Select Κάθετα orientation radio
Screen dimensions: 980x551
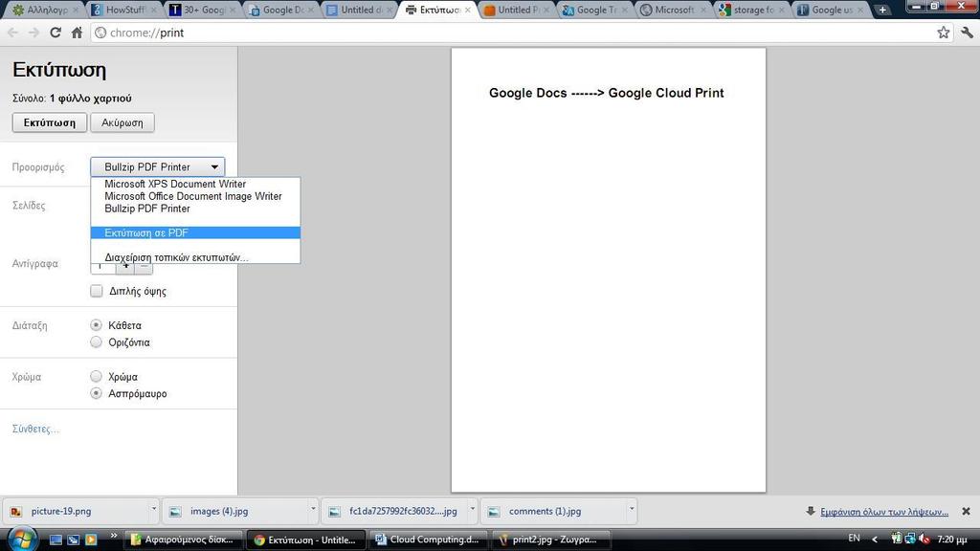pyautogui.click(x=96, y=325)
